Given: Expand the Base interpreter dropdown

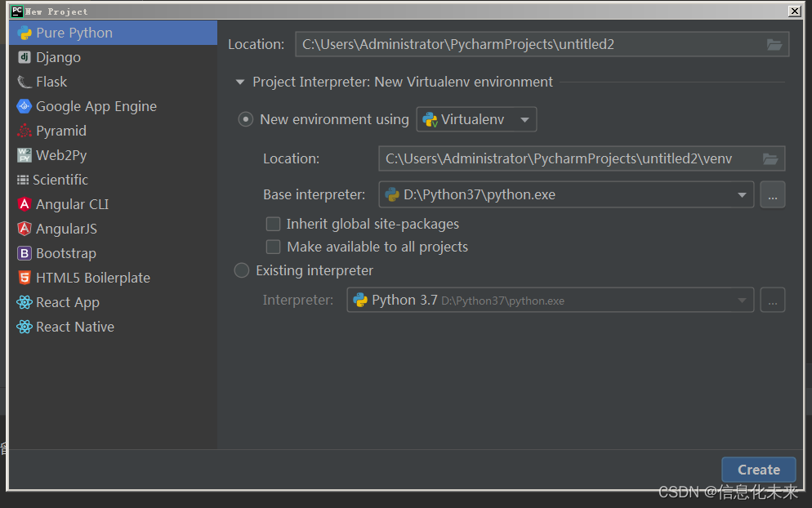Looking at the screenshot, I should pyautogui.click(x=742, y=195).
